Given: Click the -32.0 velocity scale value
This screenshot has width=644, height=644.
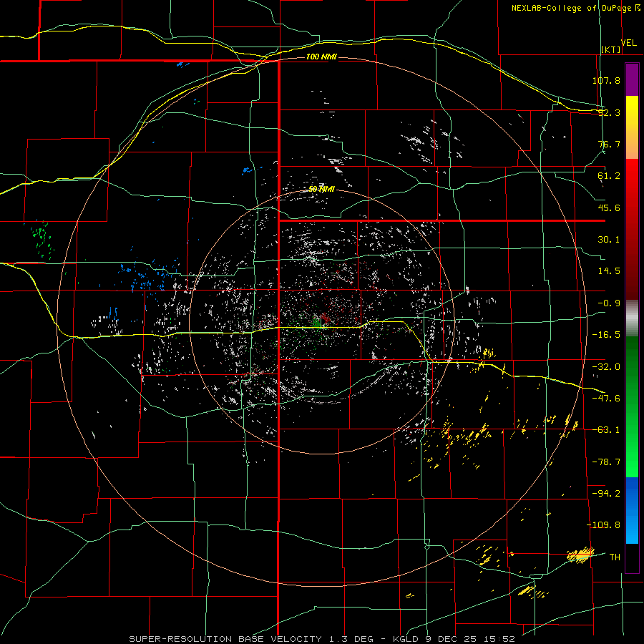Looking at the screenshot, I should 606,367.
